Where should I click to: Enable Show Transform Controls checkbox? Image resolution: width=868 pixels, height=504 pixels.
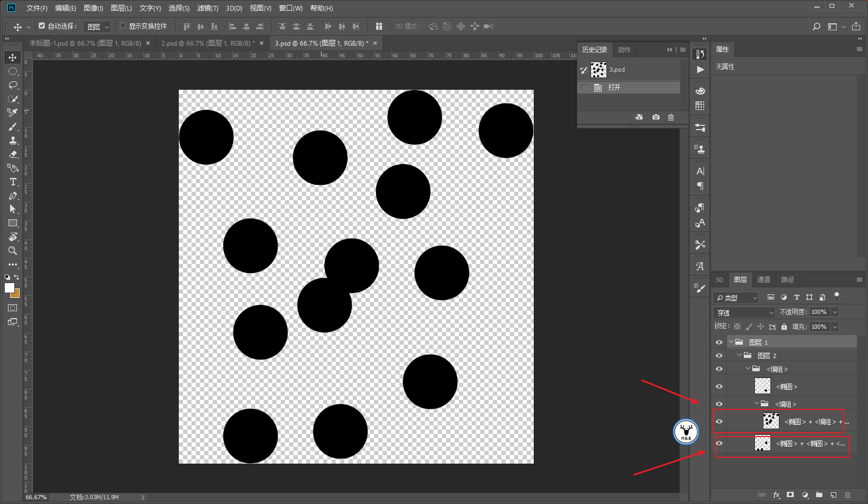(123, 25)
